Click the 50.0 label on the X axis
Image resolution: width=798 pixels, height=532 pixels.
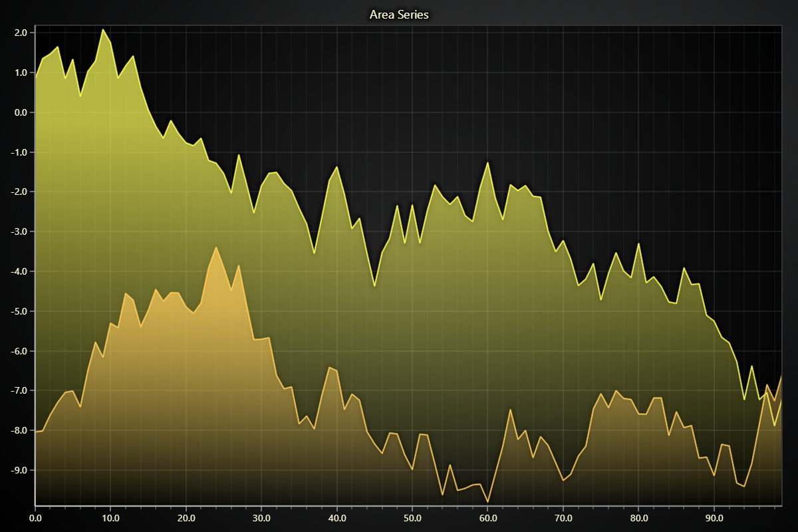pos(412,517)
